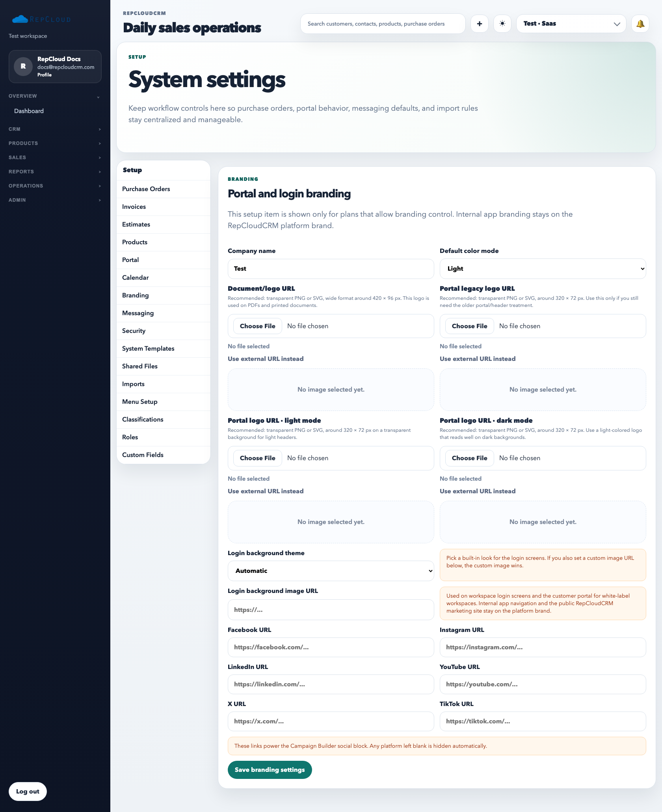Click the Log out button
The height and width of the screenshot is (812, 662).
(28, 792)
